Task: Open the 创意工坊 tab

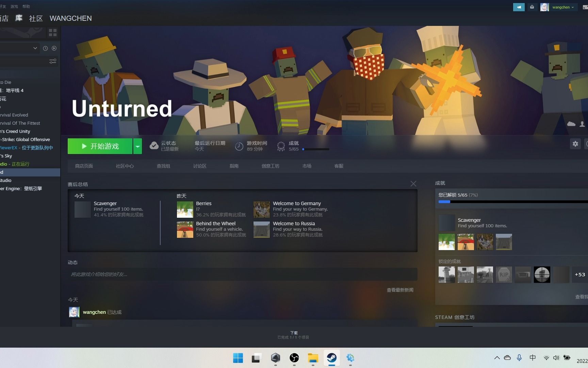Action: (271, 166)
